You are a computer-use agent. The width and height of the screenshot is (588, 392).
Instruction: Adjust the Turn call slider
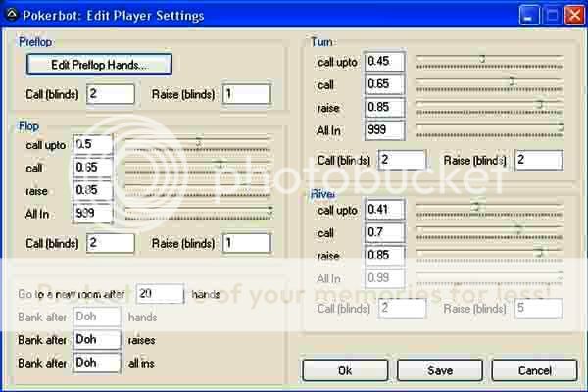tap(489, 84)
